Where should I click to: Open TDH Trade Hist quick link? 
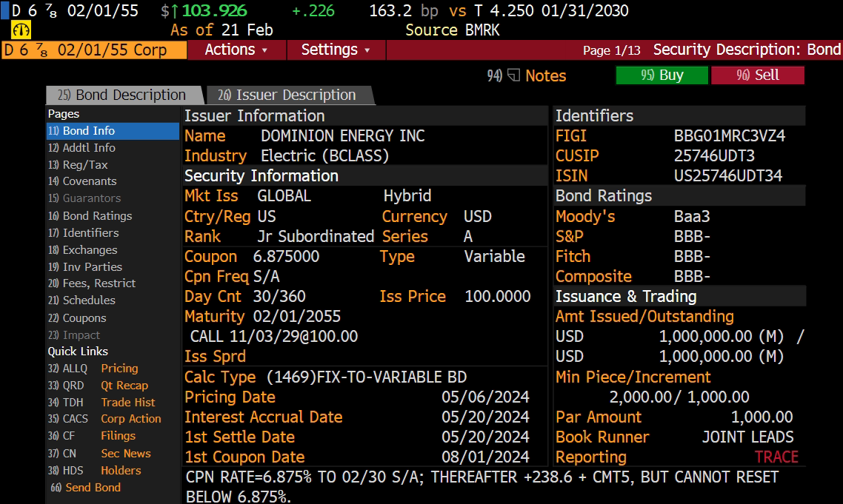coord(101,403)
